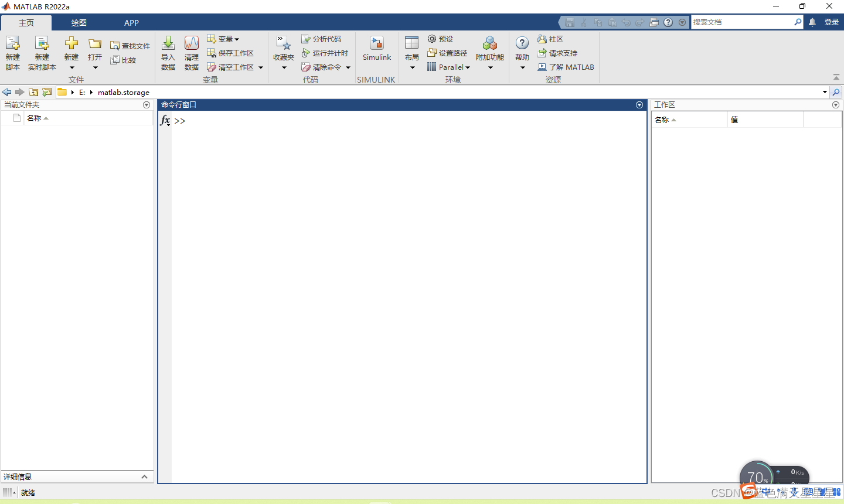Click quick access Help question mark
This screenshot has height=504, width=844.
coord(668,22)
